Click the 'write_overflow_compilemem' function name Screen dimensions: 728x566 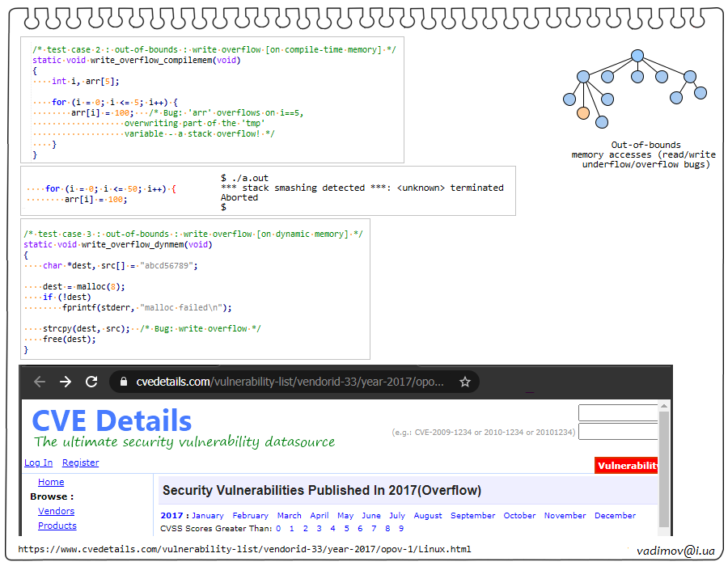click(151, 61)
